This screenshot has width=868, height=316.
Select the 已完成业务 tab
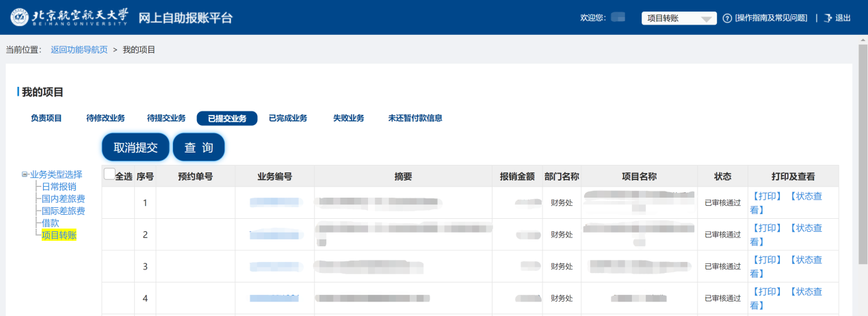pyautogui.click(x=288, y=118)
